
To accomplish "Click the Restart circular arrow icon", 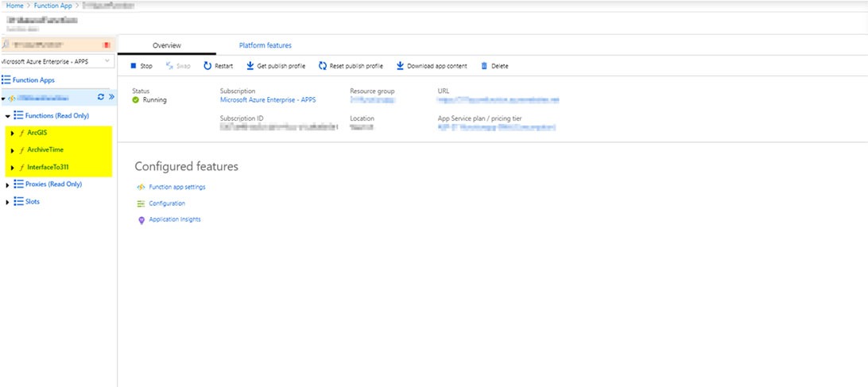I will 207,66.
